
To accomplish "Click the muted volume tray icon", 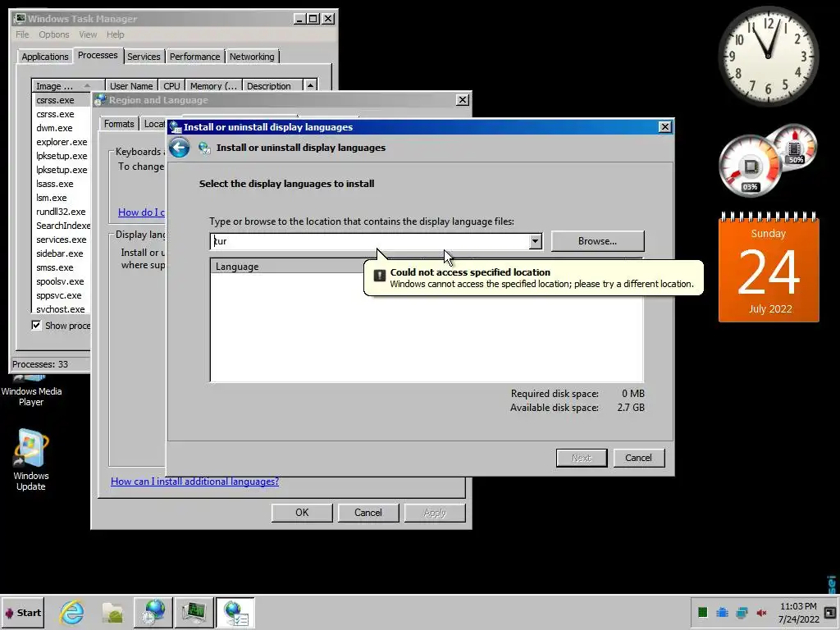I will pyautogui.click(x=761, y=612).
